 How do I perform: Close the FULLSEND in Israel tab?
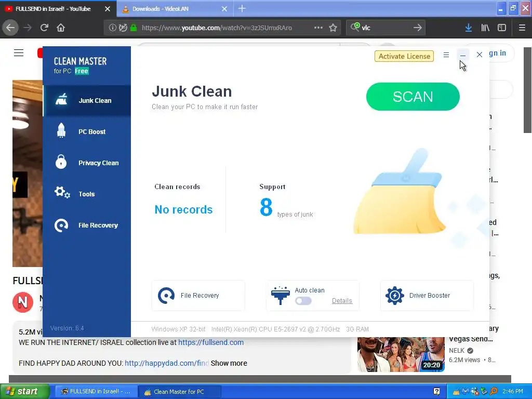(108, 9)
